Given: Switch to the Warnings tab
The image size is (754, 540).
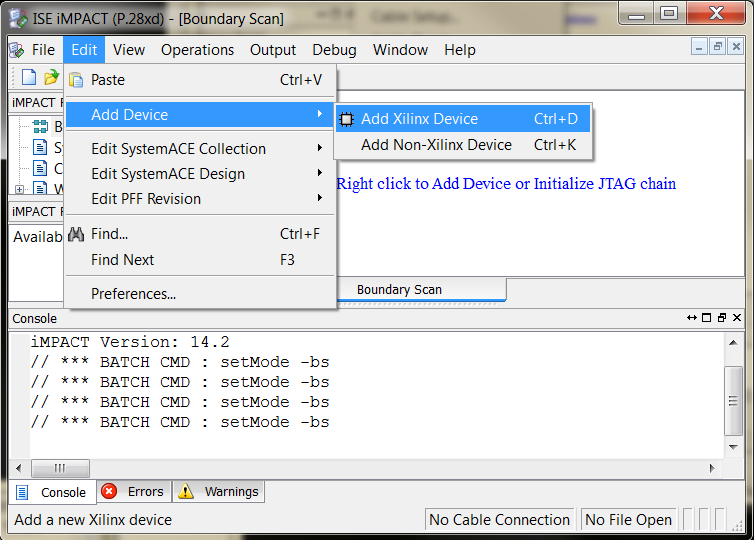Looking at the screenshot, I should tap(220, 492).
